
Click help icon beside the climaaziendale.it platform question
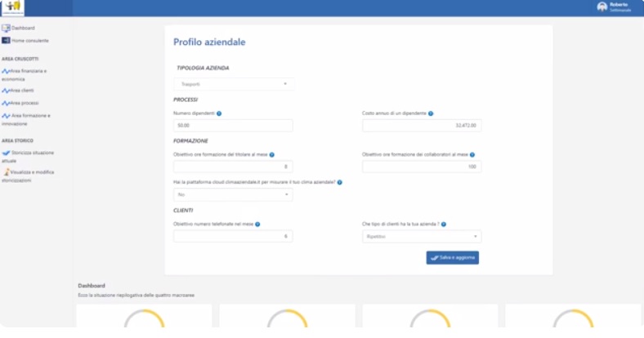coord(339,182)
